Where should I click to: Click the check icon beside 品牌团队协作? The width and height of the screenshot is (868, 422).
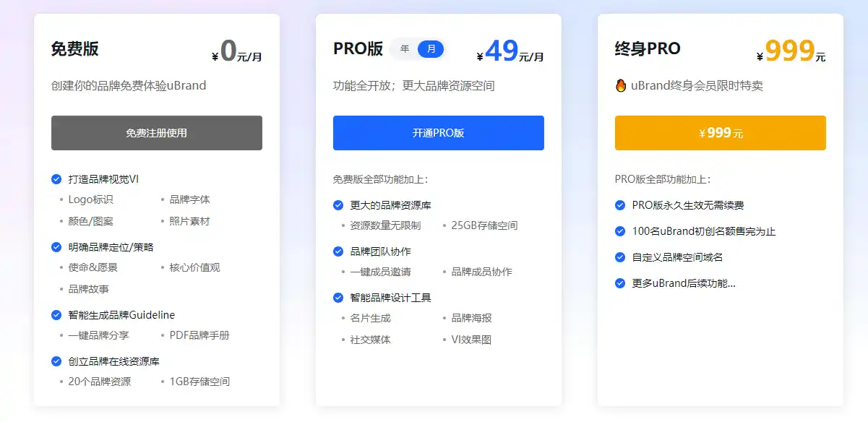pos(338,251)
